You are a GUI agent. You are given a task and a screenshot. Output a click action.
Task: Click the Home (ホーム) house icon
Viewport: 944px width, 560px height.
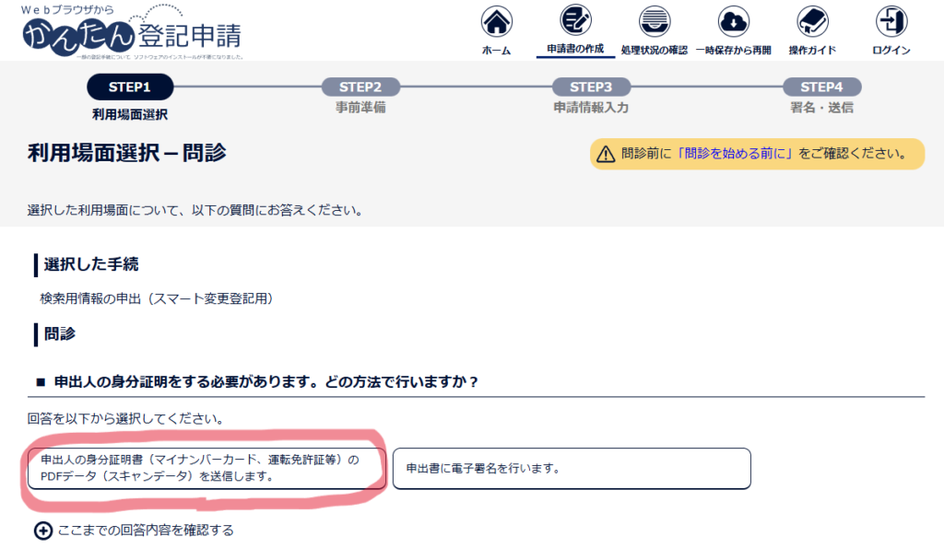click(497, 22)
